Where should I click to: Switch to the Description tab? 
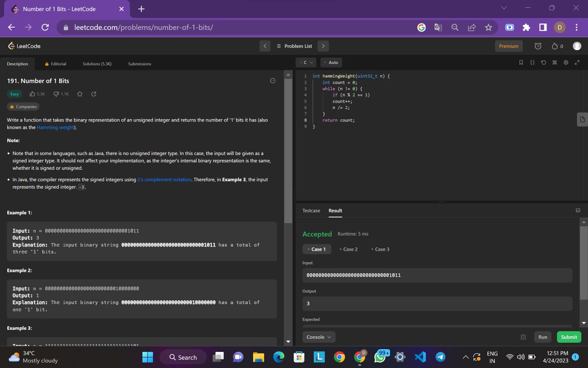click(18, 64)
